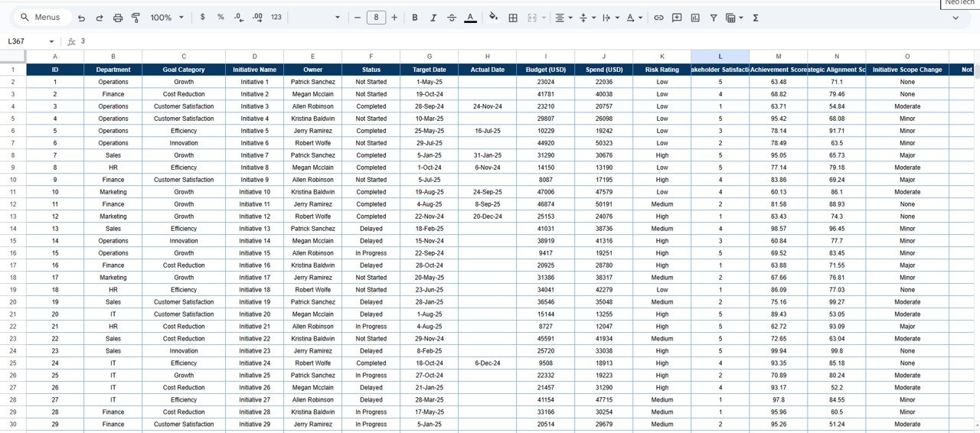Add a comment using the toolbar icon
The height and width of the screenshot is (433, 980).
click(x=677, y=18)
